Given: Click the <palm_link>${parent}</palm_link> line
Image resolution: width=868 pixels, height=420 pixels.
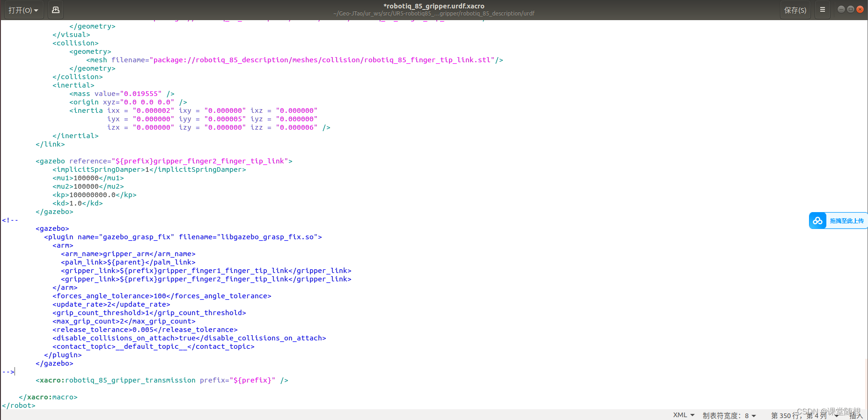Looking at the screenshot, I should 128,262.
